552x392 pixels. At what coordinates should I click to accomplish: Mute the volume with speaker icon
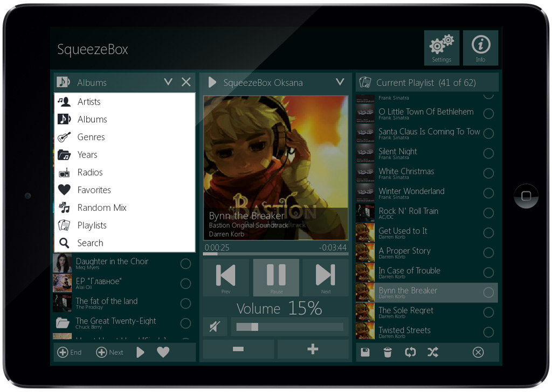coord(215,327)
